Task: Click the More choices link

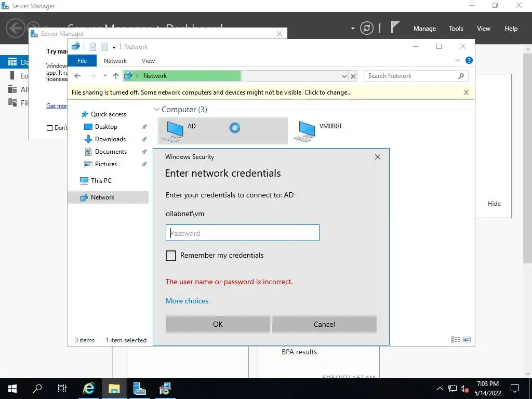Action: pyautogui.click(x=187, y=301)
